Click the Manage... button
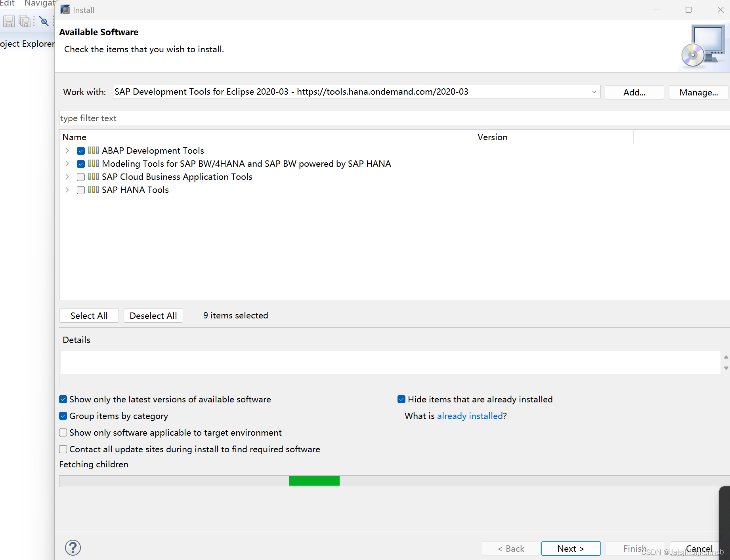This screenshot has width=730, height=560. 698,92
